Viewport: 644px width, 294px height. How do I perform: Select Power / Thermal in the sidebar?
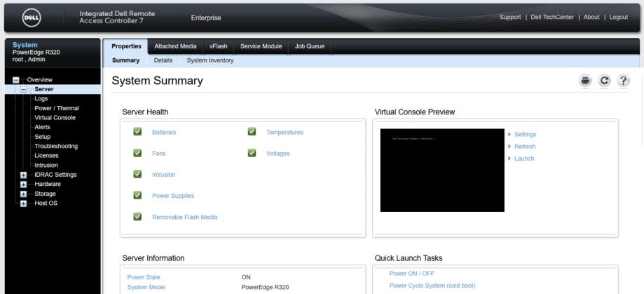57,108
